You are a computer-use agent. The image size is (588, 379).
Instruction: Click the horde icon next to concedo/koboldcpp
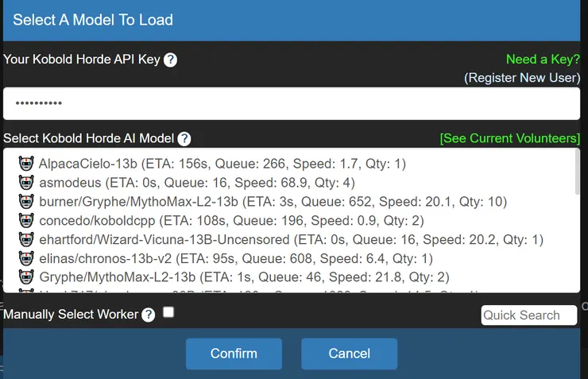tap(26, 220)
